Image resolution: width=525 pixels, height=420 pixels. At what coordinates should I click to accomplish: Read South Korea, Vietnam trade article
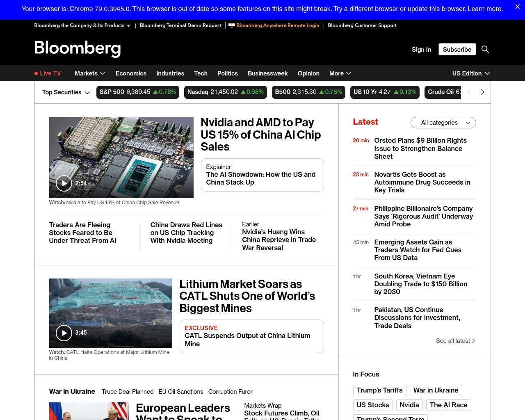pyautogui.click(x=420, y=284)
